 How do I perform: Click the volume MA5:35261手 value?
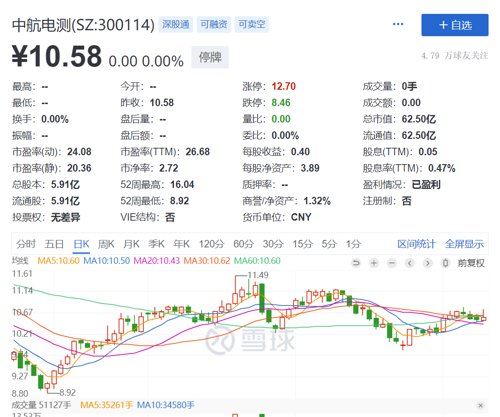107,405
